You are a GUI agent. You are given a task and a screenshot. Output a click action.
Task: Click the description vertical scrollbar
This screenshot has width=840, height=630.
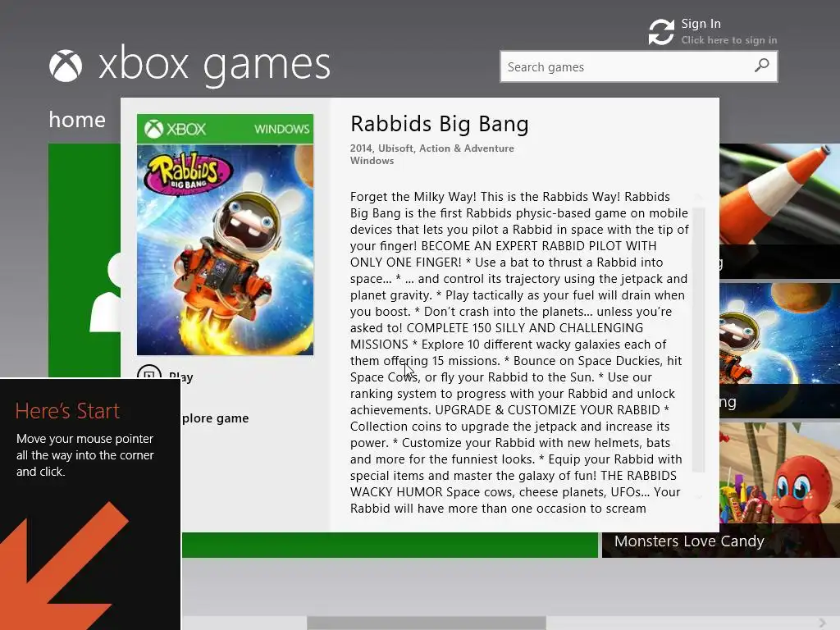click(698, 340)
